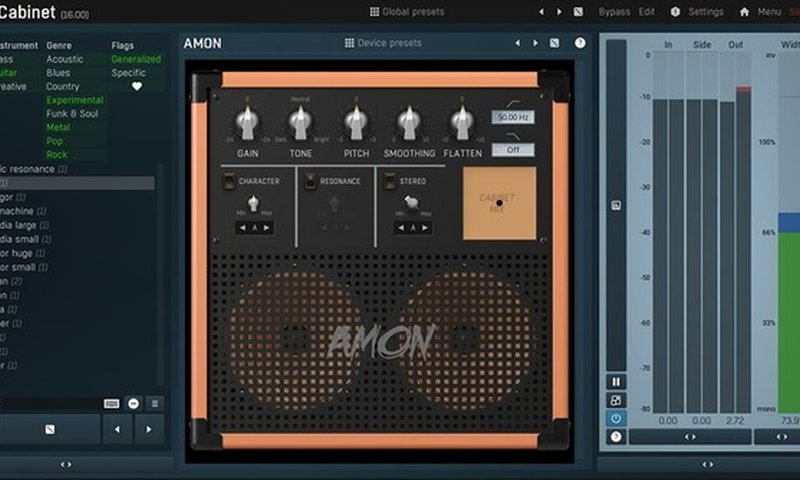Click the meter power button icon
Screen dimensions: 800x480
pos(616,418)
